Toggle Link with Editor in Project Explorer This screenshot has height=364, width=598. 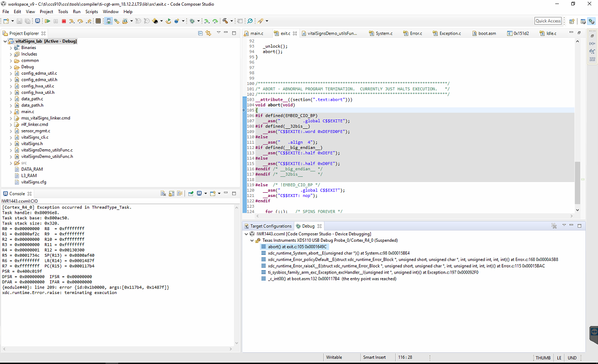[208, 33]
